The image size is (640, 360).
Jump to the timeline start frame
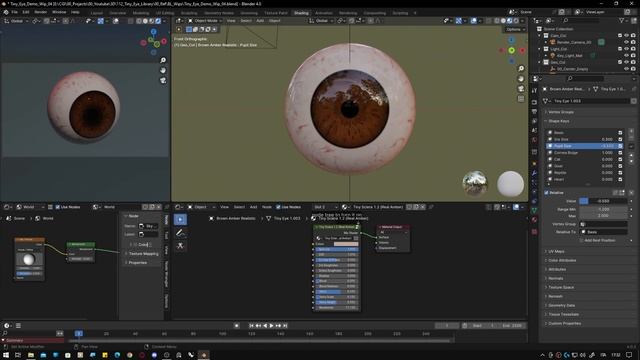(x=251, y=326)
